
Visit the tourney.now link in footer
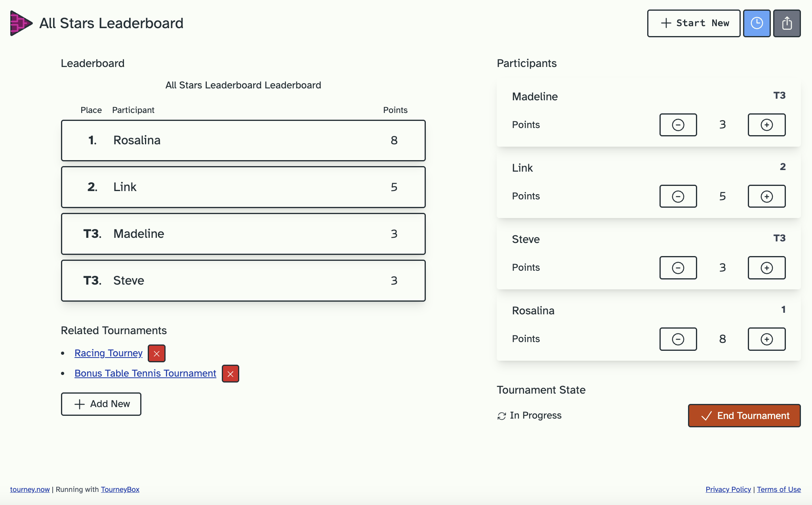click(x=29, y=489)
